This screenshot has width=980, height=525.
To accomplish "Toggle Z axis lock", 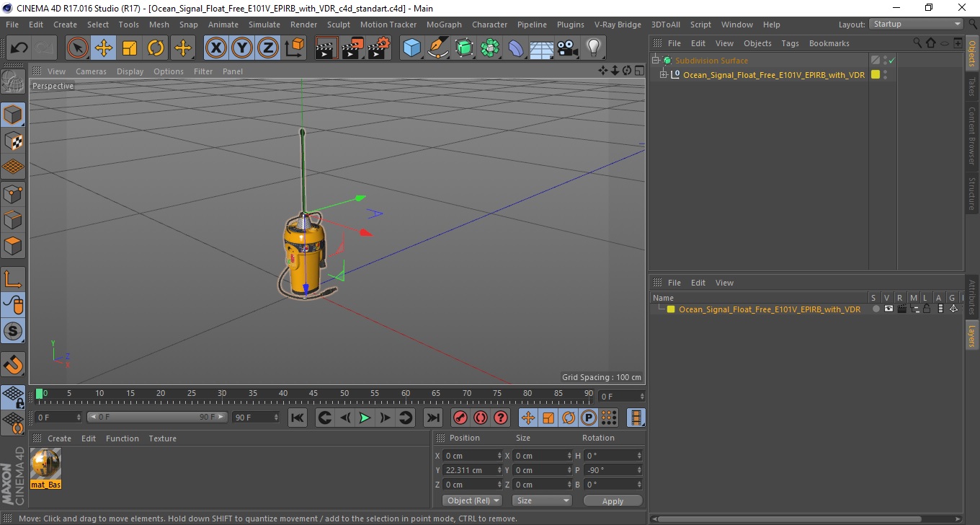I will coord(268,48).
